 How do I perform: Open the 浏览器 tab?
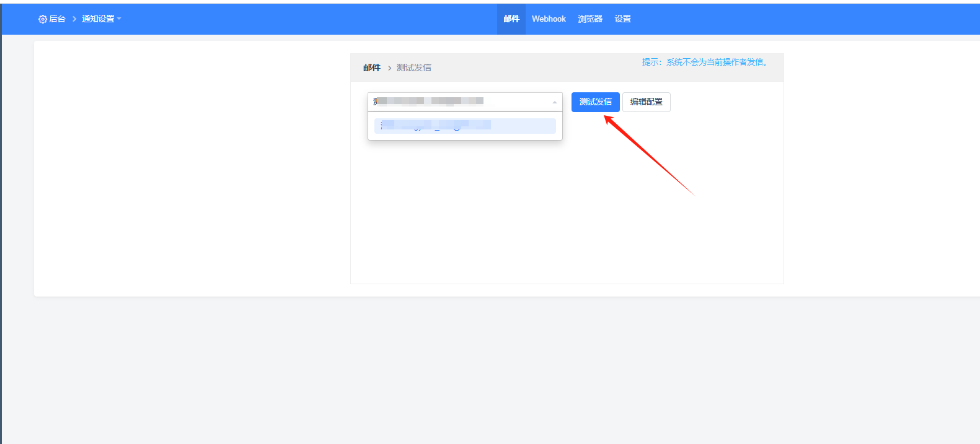[590, 19]
